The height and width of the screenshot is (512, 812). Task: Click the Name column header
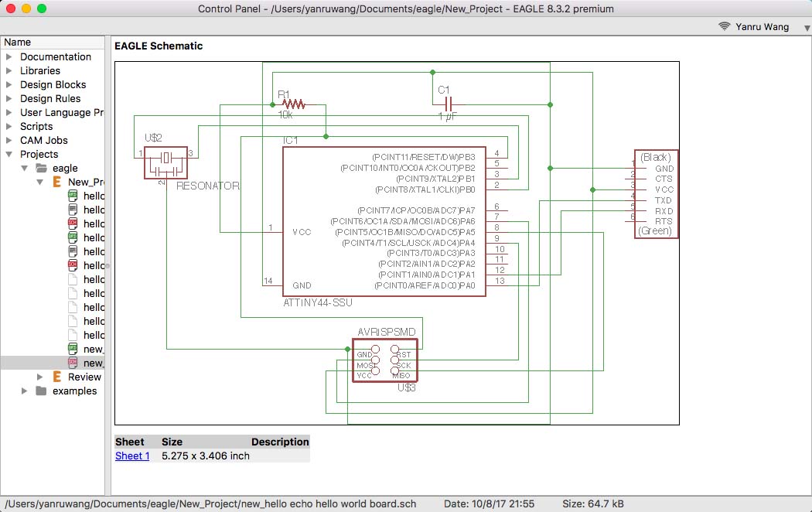coord(53,43)
